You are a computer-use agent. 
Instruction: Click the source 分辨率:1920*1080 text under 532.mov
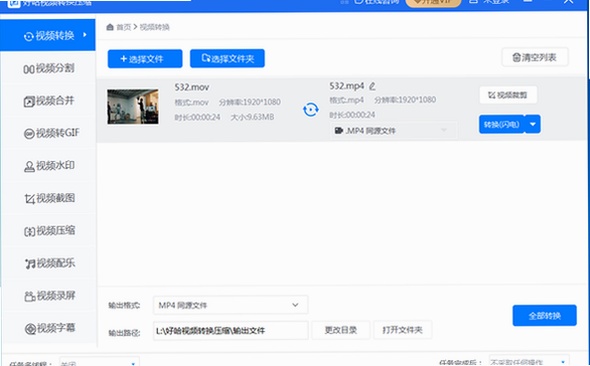pyautogui.click(x=250, y=102)
